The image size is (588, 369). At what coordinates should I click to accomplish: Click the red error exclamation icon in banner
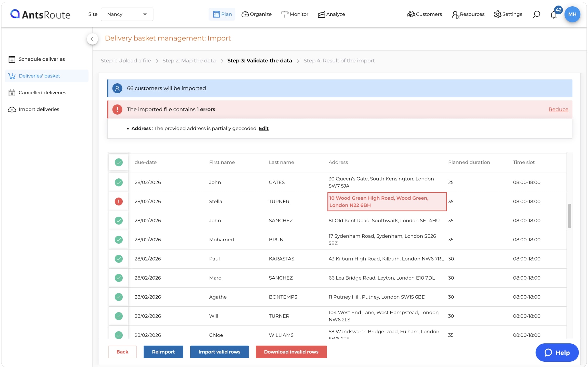point(117,109)
